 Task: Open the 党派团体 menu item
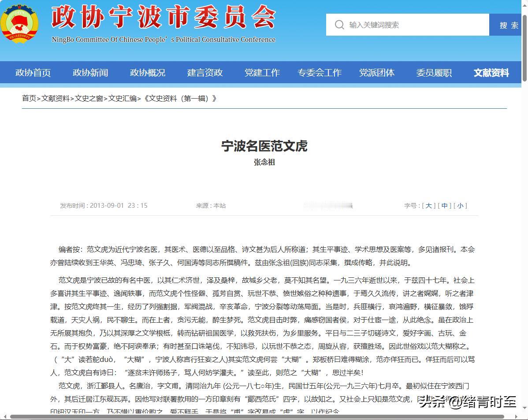tap(376, 73)
